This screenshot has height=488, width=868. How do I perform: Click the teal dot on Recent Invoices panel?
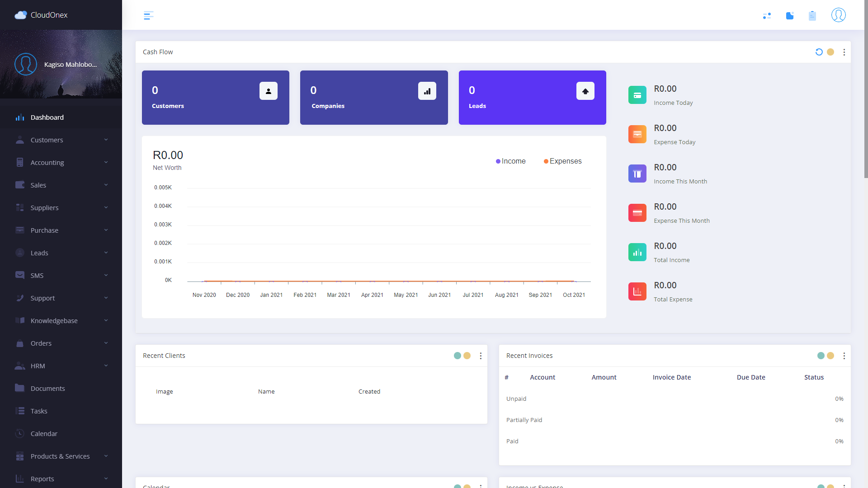click(x=821, y=356)
